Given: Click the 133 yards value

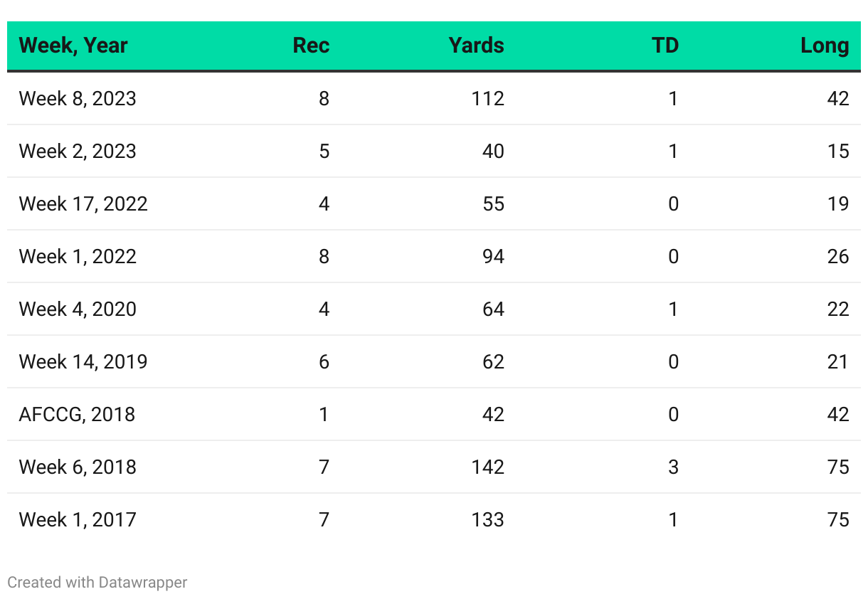Looking at the screenshot, I should click(487, 519).
